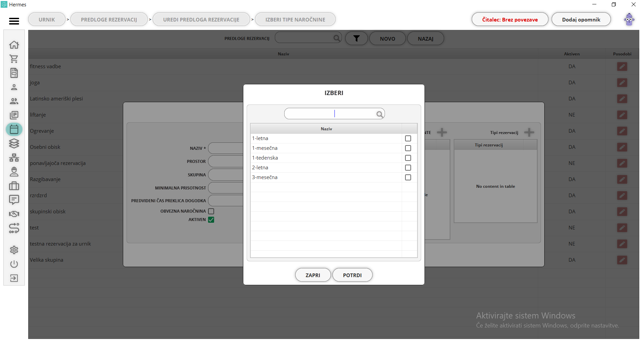This screenshot has width=644, height=345.
Task: Click the MINIMALNA PRISOTNOST input field
Action: tap(226, 188)
